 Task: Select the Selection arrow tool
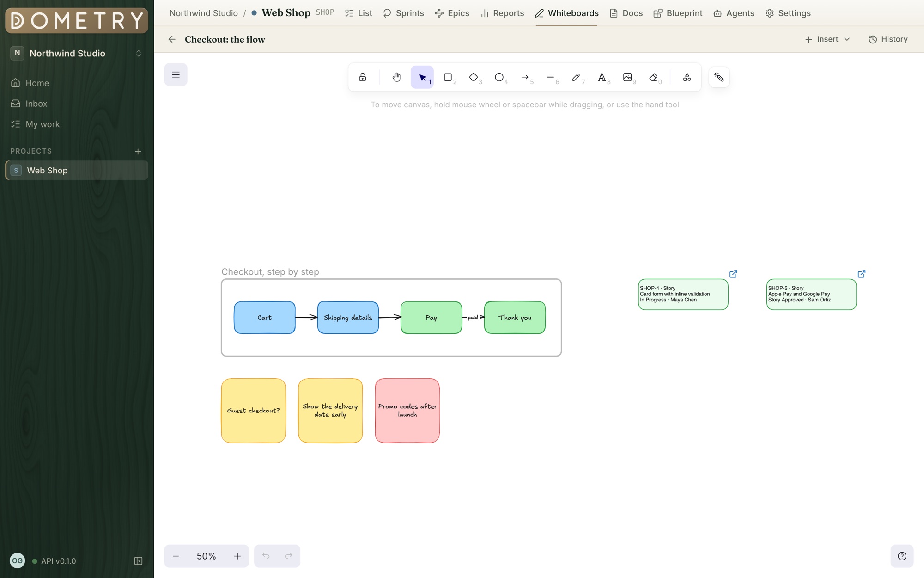422,77
